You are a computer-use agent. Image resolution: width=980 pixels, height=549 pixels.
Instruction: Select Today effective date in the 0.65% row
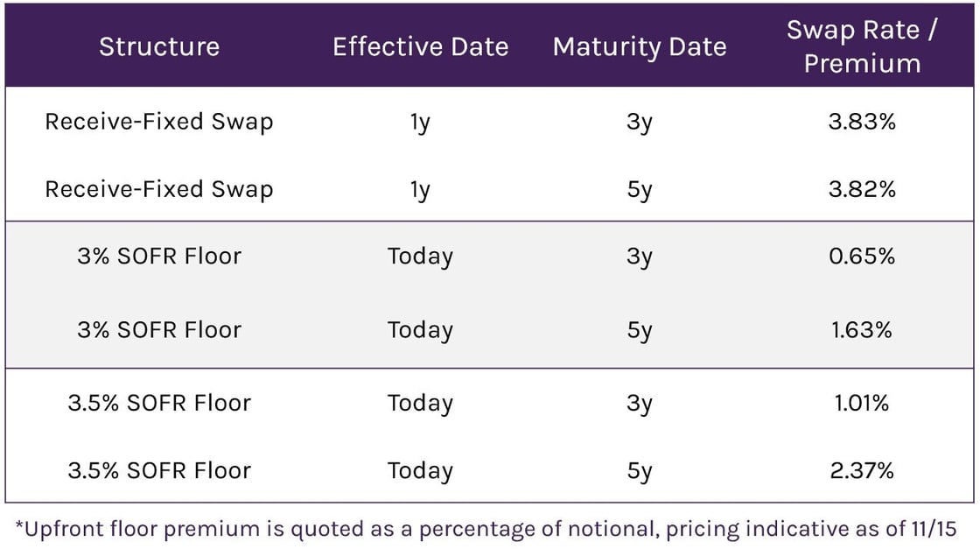pyautogui.click(x=420, y=257)
